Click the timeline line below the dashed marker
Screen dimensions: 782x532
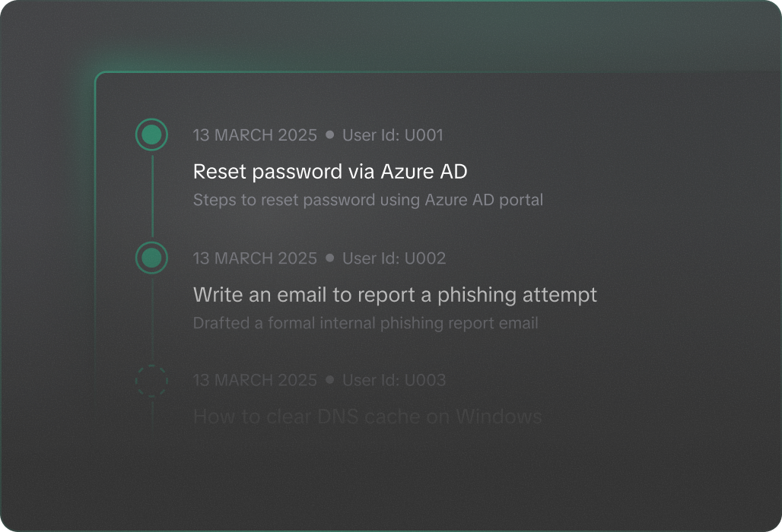[x=152, y=414]
